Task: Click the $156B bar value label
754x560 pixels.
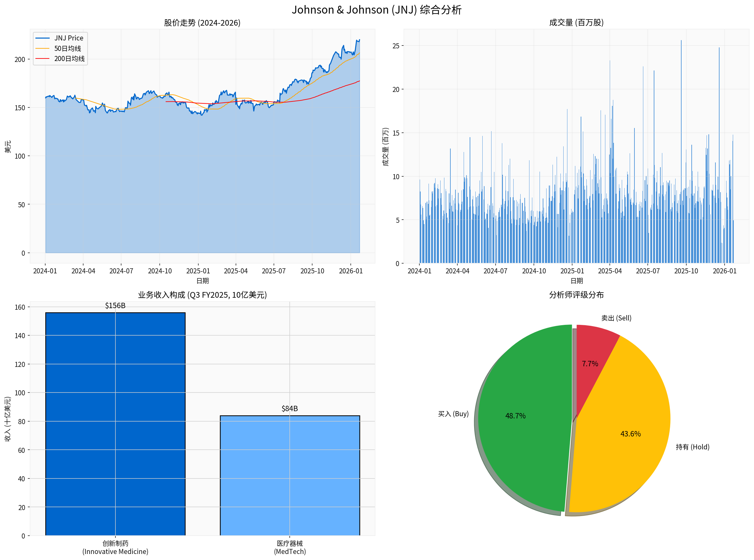Action: [x=115, y=306]
